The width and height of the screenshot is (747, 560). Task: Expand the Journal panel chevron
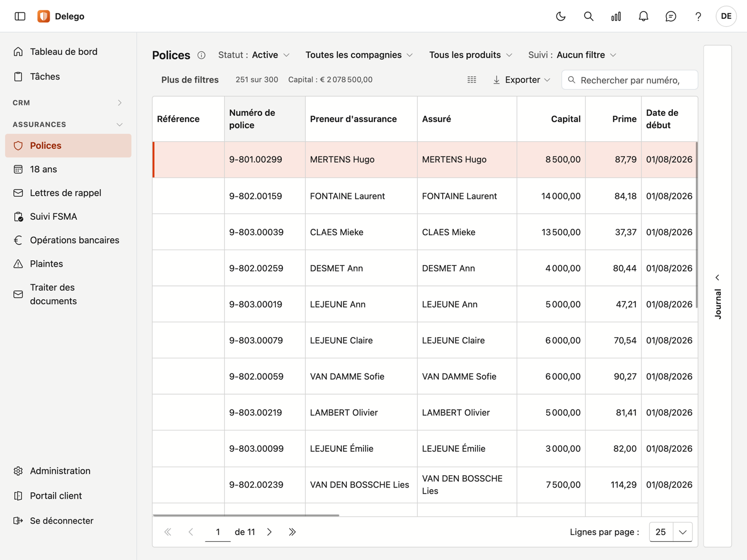coord(718,277)
